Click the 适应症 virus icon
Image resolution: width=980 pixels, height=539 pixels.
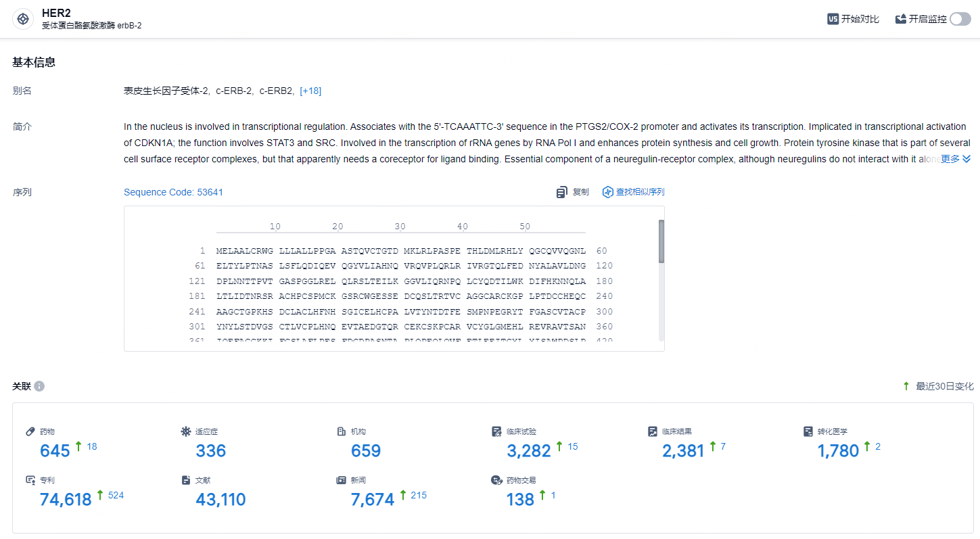[x=186, y=431]
